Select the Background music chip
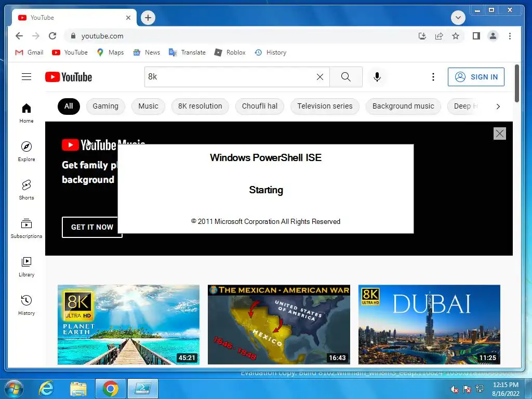Viewport: 532px width, 399px height. tap(403, 106)
